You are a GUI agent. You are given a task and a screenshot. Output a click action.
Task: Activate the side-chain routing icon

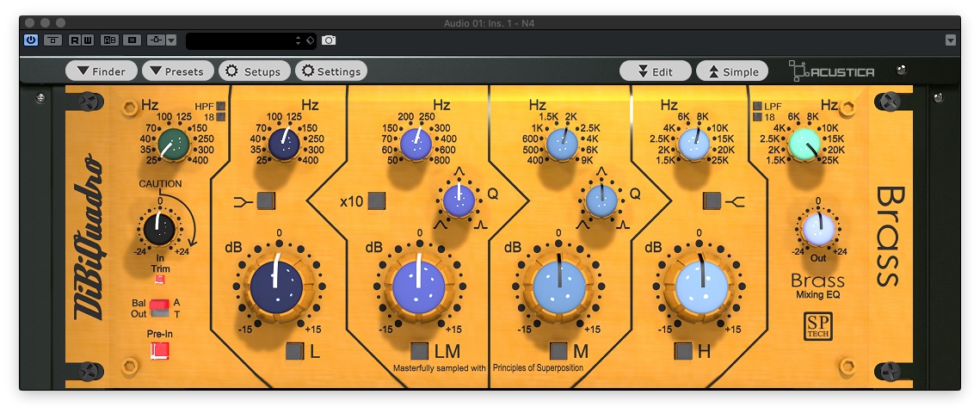156,40
